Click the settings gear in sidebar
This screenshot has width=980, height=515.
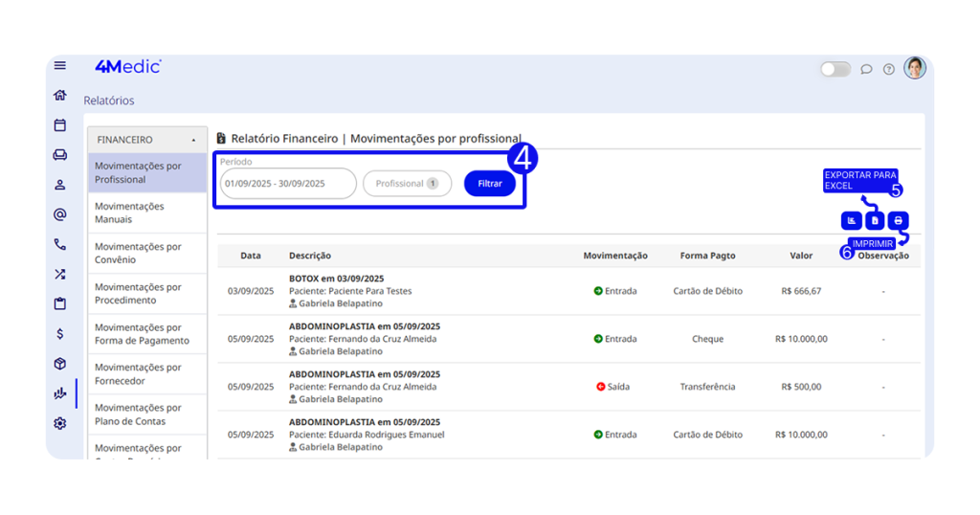point(60,423)
